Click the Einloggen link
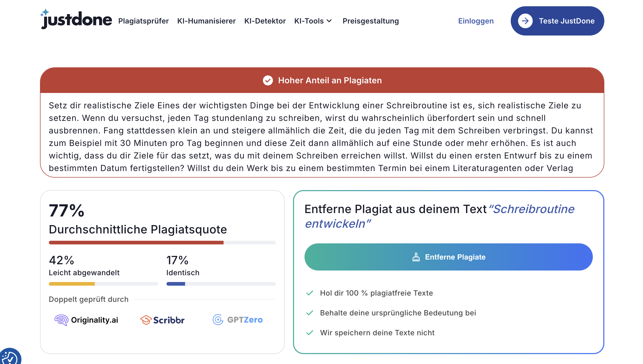643x364 pixels. (x=475, y=21)
